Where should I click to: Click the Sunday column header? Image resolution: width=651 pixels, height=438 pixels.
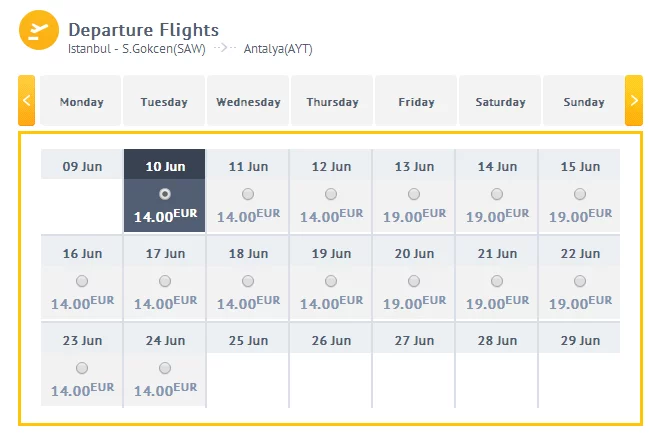click(583, 102)
